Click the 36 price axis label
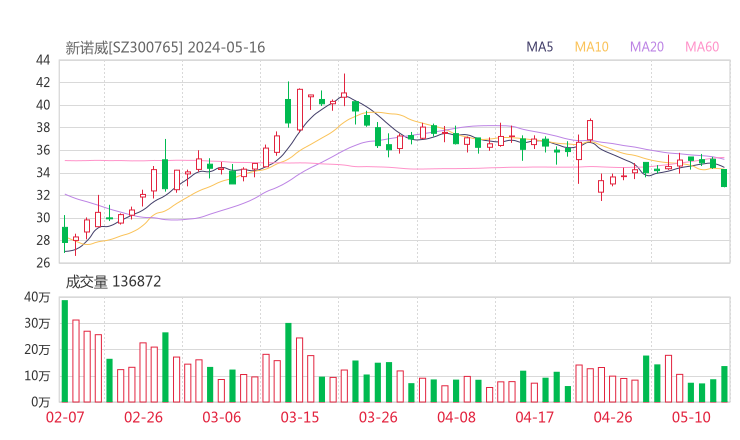740x440 pixels. pos(42,150)
